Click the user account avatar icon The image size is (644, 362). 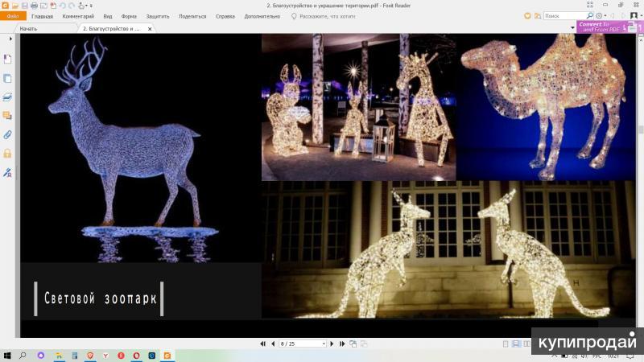pyautogui.click(x=634, y=15)
